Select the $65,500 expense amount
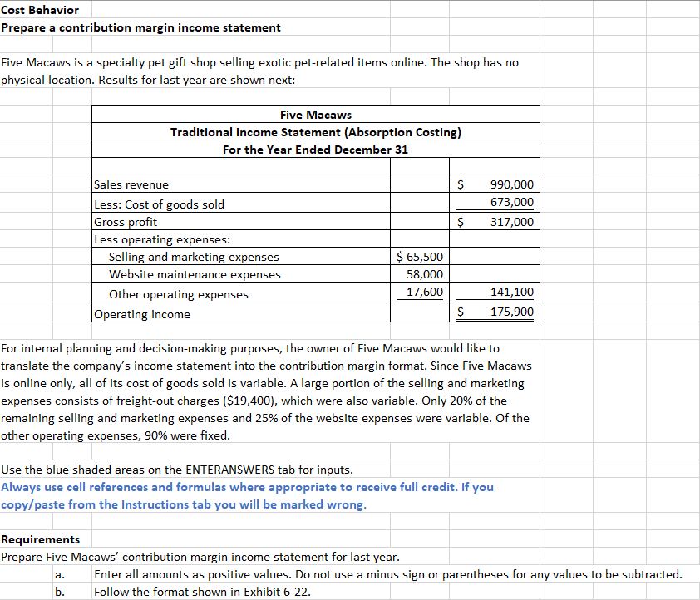The image size is (700, 600). pos(420,257)
